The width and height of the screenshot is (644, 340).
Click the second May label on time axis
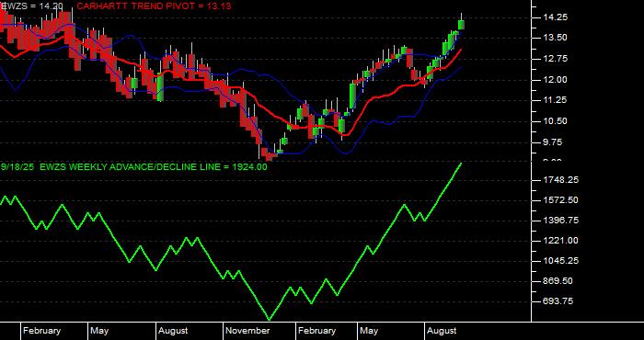click(369, 331)
